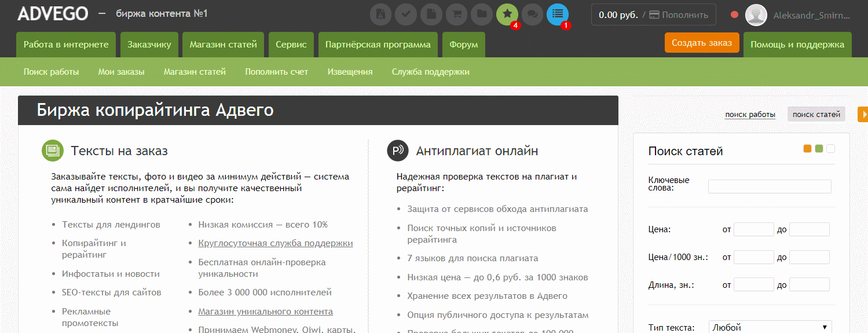Open the folder icon in header
The height and width of the screenshot is (333, 868).
point(482,14)
